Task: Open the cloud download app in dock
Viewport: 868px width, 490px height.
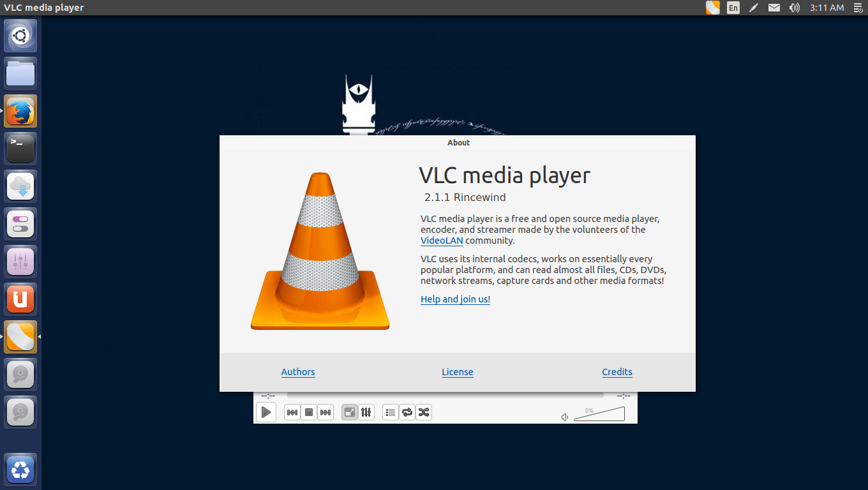Action: click(20, 186)
